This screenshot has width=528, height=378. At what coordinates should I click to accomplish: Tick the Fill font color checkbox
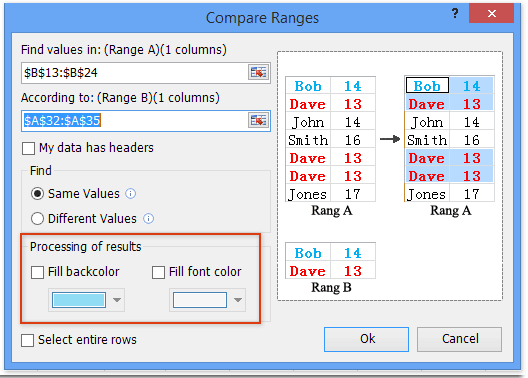click(x=158, y=272)
